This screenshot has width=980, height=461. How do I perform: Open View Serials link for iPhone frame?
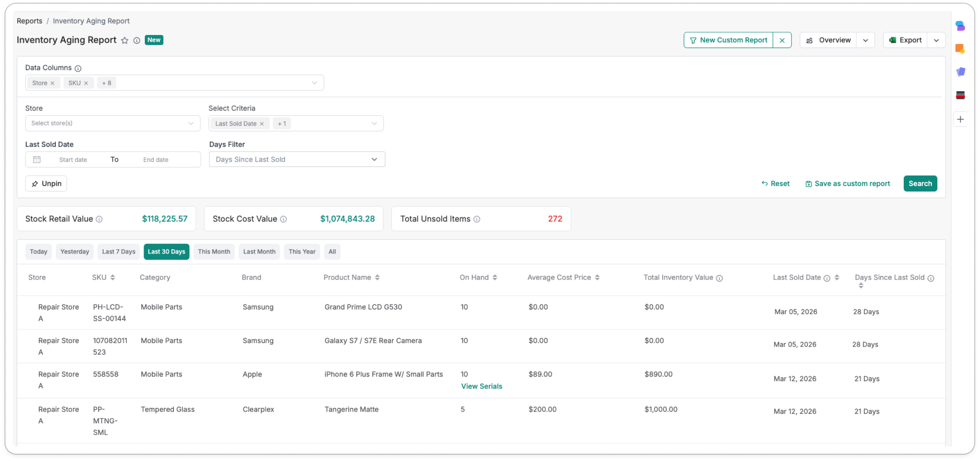pos(481,386)
